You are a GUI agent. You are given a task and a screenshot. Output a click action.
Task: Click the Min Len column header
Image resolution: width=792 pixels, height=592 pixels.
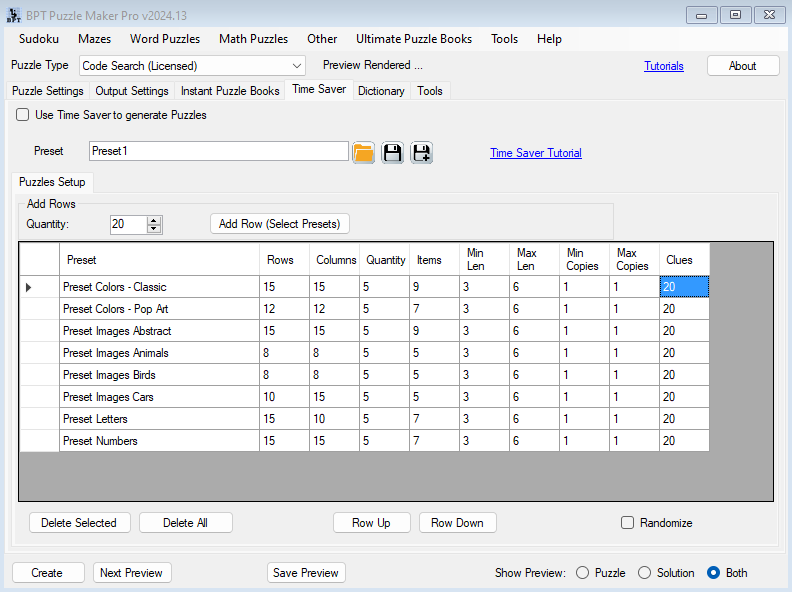point(484,260)
